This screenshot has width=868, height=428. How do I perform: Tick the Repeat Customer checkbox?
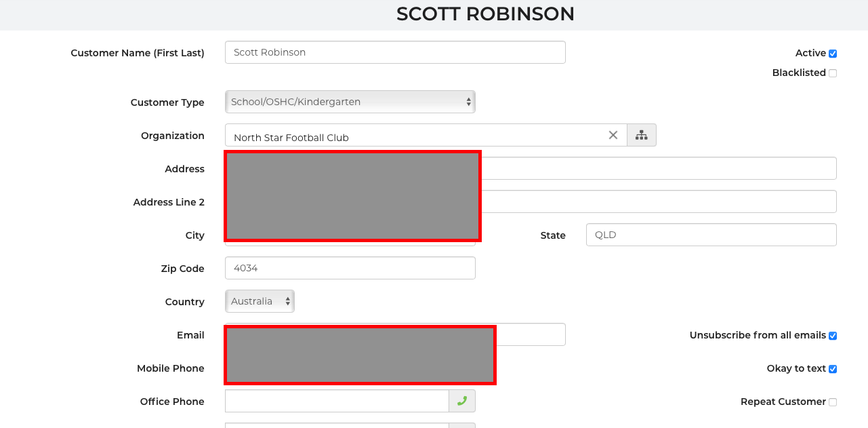tap(833, 402)
